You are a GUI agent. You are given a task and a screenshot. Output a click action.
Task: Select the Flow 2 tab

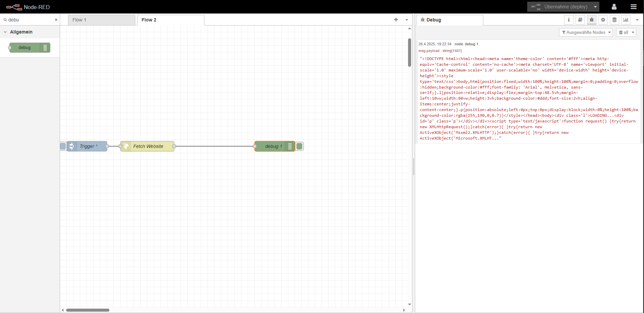click(x=170, y=20)
